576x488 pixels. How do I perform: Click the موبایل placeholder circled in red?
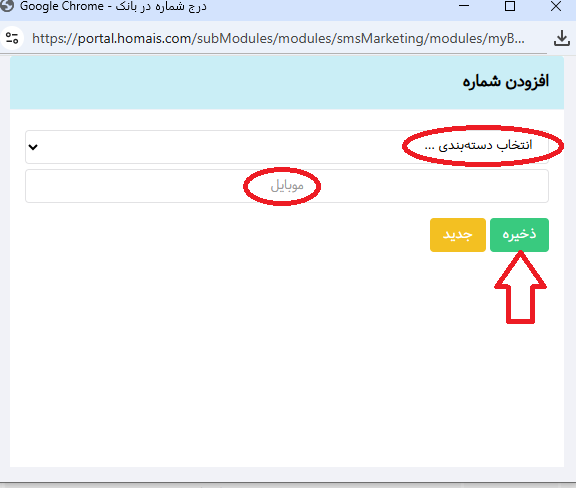(287, 186)
